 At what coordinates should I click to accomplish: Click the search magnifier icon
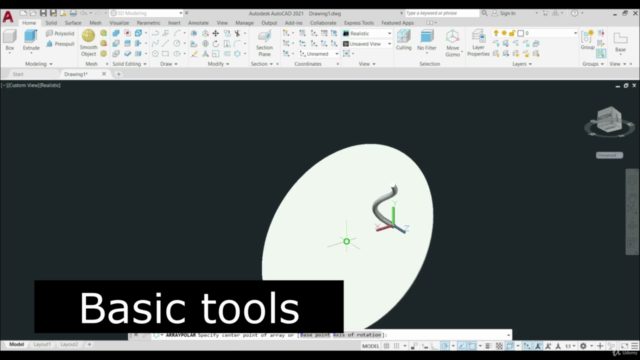pyautogui.click(x=484, y=13)
